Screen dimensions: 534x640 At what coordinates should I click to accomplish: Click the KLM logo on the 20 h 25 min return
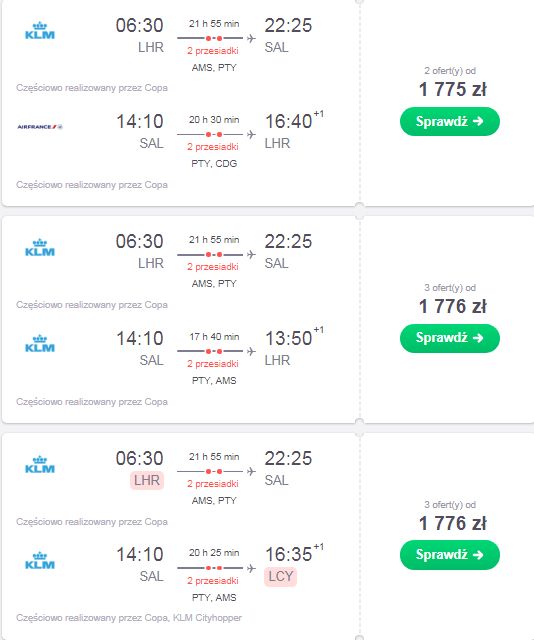click(x=40, y=560)
